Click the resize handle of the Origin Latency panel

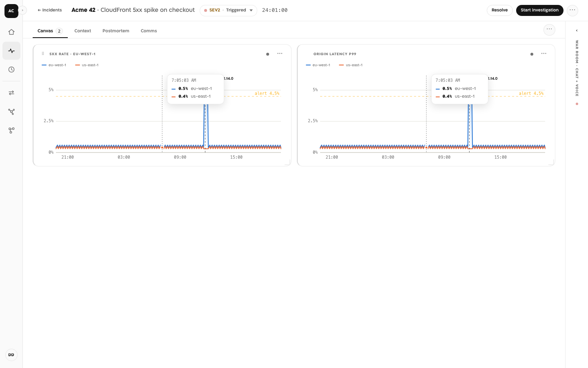(551, 162)
